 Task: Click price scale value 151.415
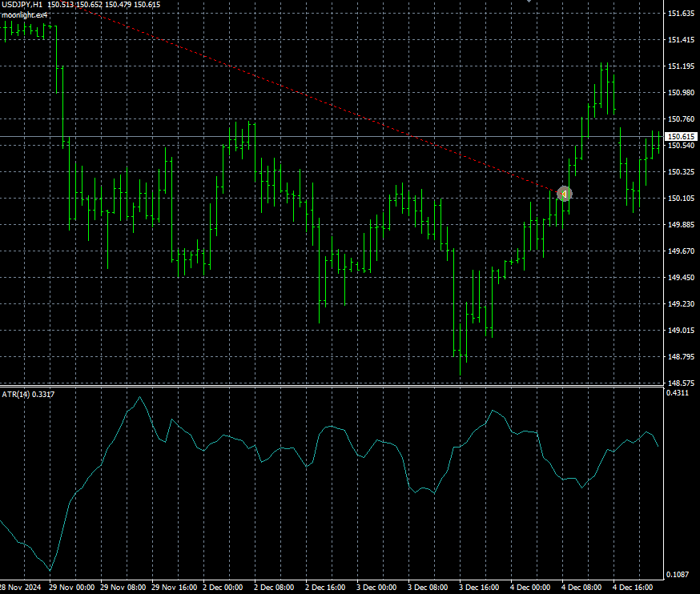(x=681, y=40)
